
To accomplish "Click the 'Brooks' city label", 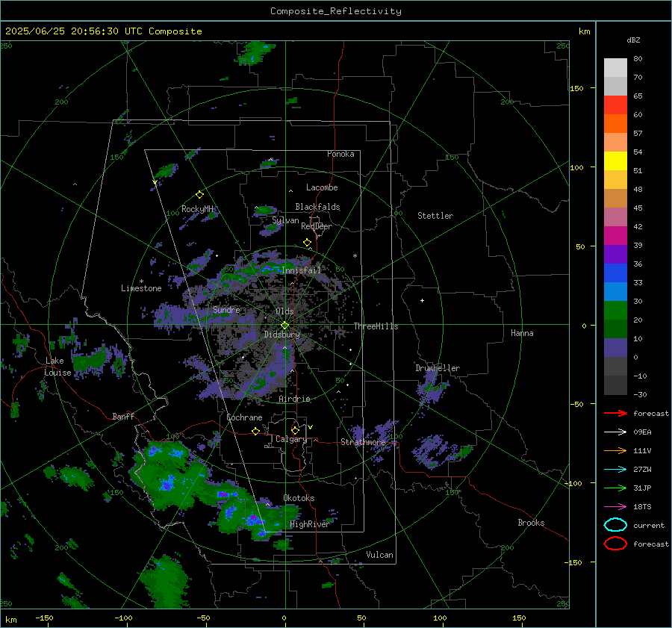I will point(531,523).
